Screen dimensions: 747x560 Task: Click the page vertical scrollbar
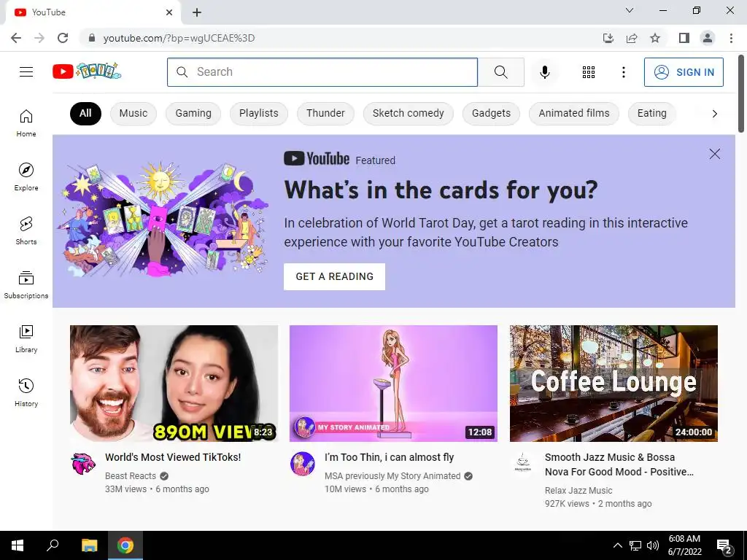point(741,96)
